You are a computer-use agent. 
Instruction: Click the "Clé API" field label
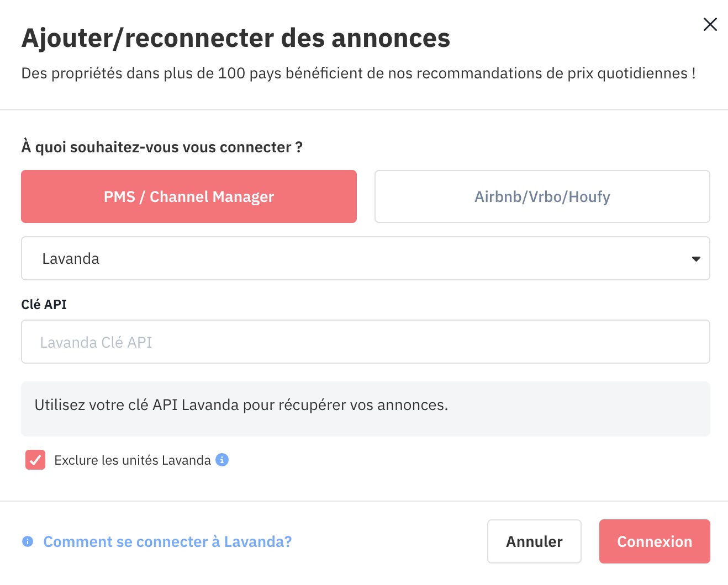tap(44, 305)
